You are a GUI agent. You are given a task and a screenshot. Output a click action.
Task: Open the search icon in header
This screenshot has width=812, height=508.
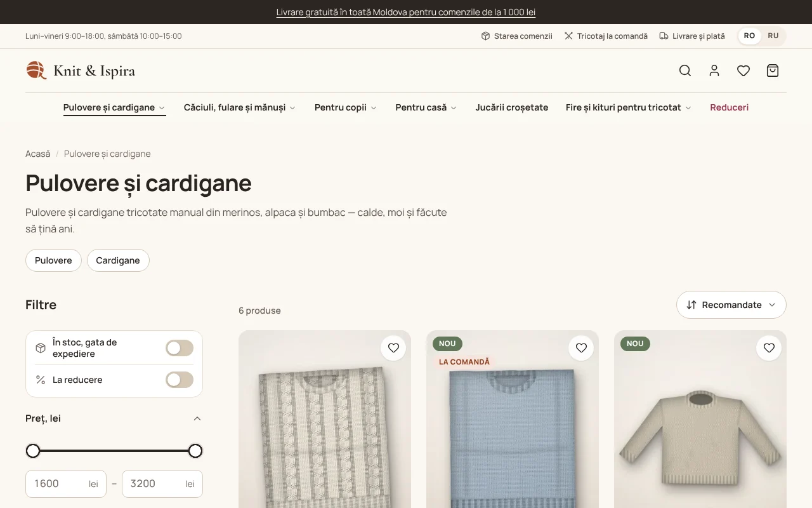click(685, 70)
